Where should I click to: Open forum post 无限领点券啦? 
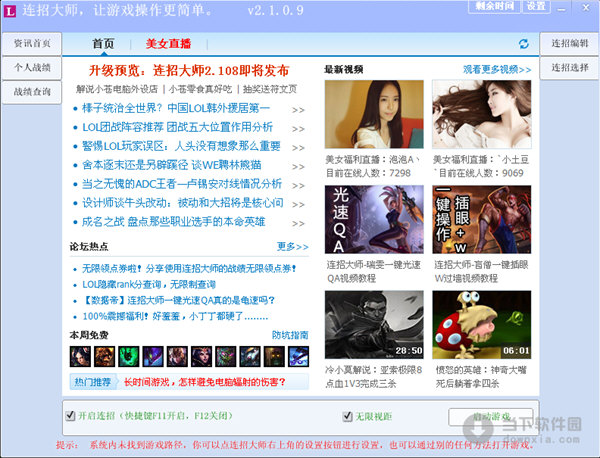pyautogui.click(x=189, y=269)
